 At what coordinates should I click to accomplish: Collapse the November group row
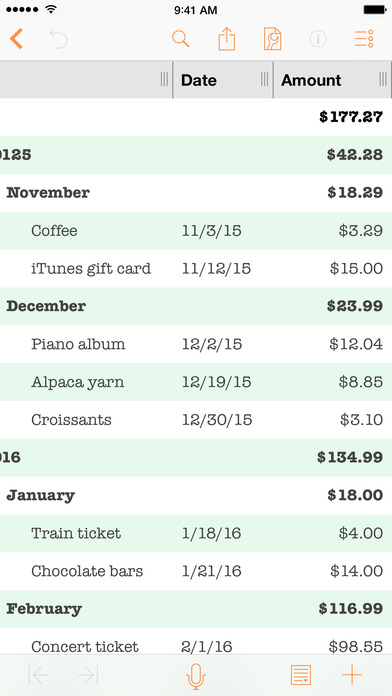tap(196, 193)
